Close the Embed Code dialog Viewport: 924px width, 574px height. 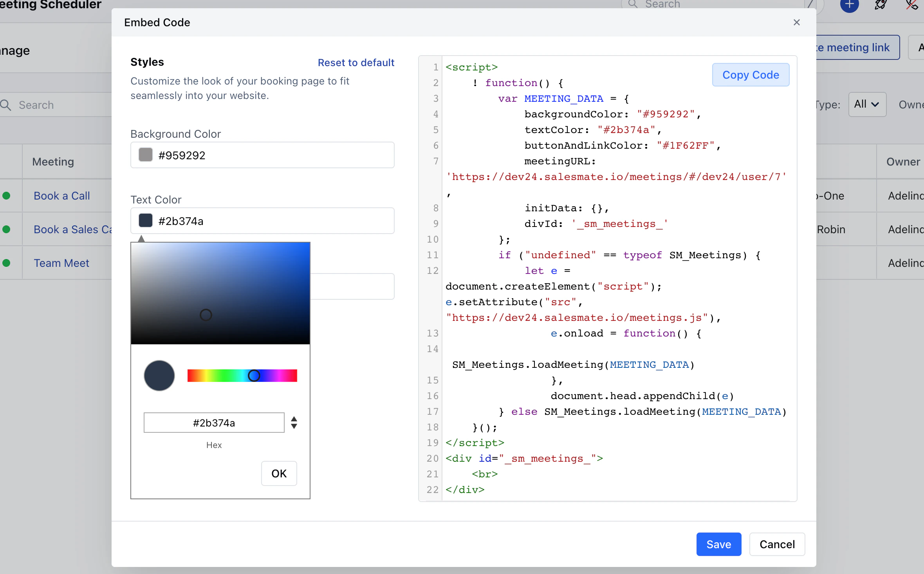click(x=796, y=22)
